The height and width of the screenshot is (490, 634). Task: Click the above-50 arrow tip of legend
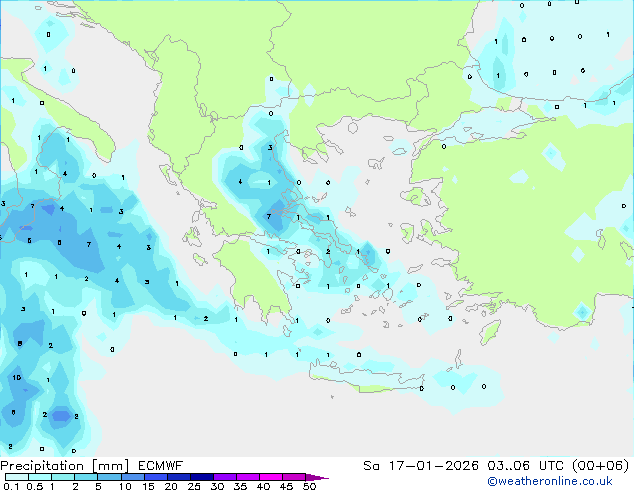pyautogui.click(x=317, y=477)
